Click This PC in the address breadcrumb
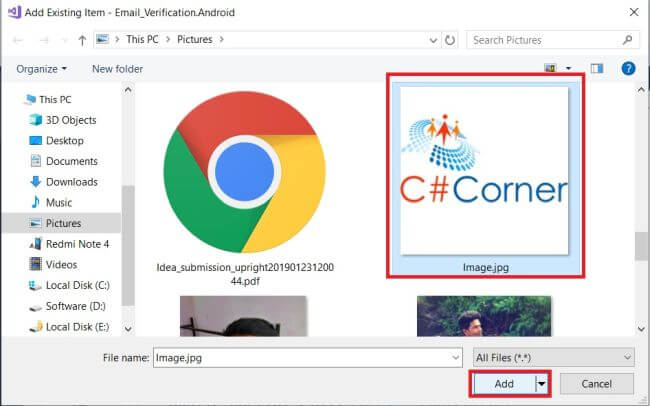Image resolution: width=650 pixels, height=406 pixels. coord(142,39)
